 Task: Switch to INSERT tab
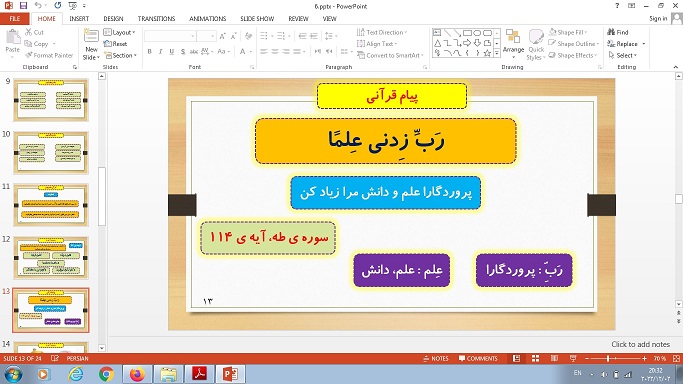[79, 19]
